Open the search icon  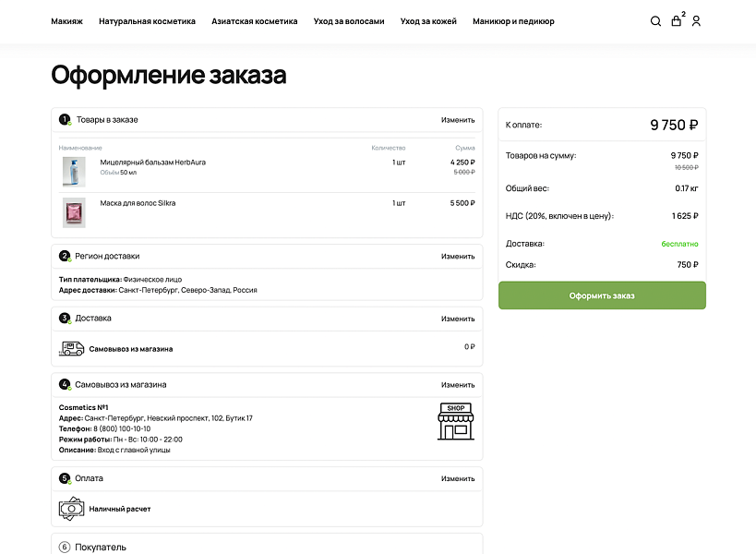[655, 20]
